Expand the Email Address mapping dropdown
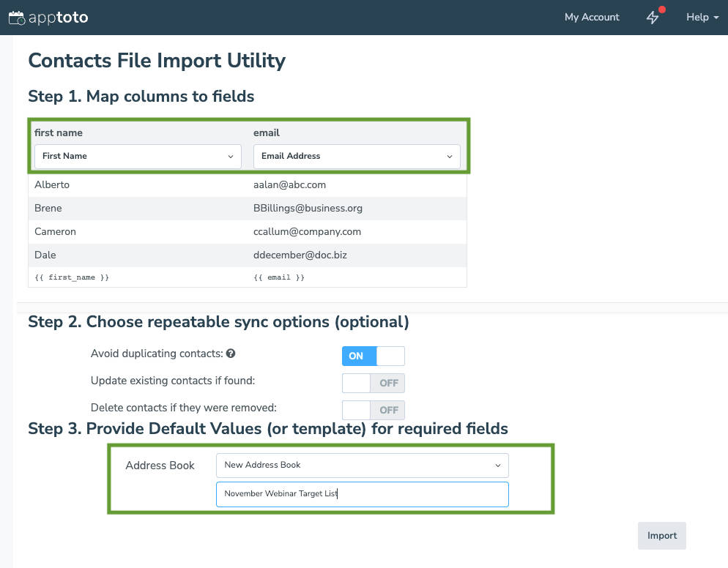Viewport: 728px width, 568px height. click(357, 156)
